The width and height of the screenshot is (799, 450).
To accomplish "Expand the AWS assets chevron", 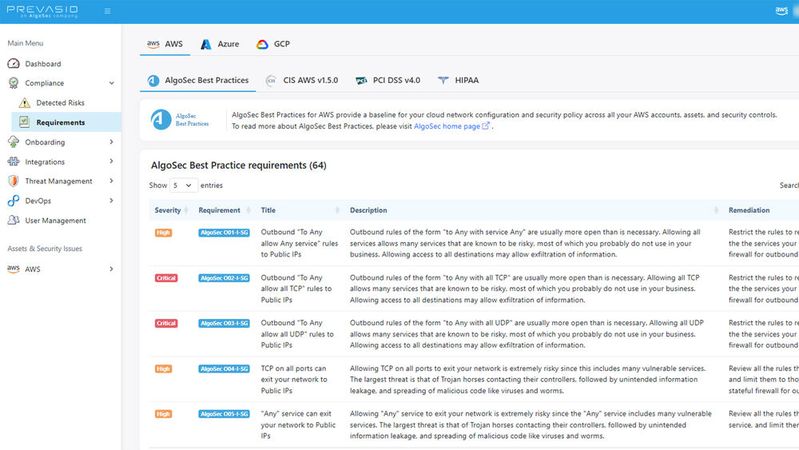I will point(112,269).
